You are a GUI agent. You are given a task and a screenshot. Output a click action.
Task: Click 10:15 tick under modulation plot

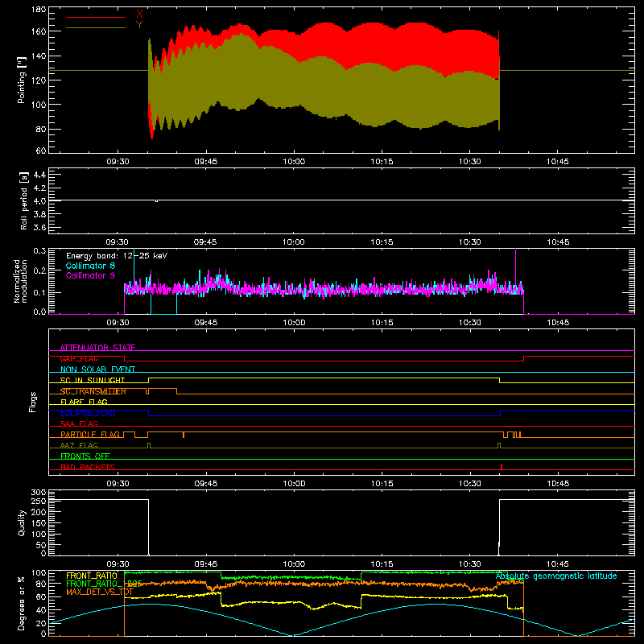382,323
